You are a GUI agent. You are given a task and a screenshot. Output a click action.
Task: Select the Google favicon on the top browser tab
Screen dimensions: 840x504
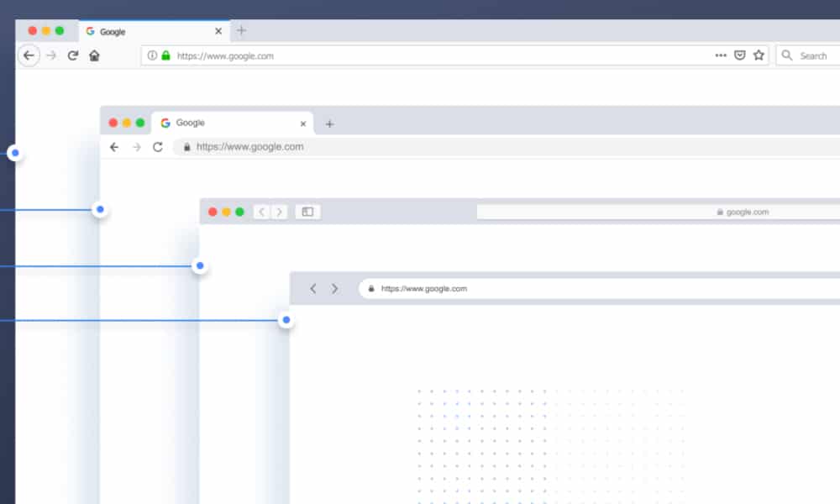click(x=89, y=30)
